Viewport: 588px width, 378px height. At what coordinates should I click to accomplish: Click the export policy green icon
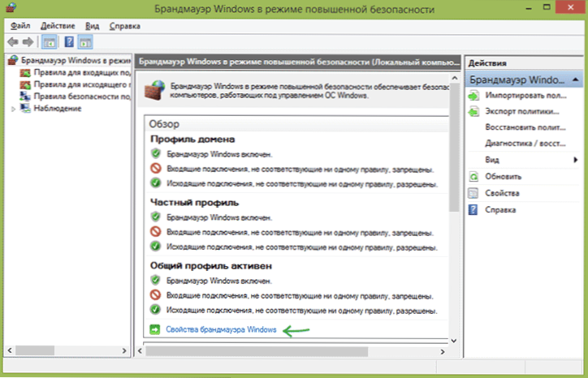click(473, 111)
